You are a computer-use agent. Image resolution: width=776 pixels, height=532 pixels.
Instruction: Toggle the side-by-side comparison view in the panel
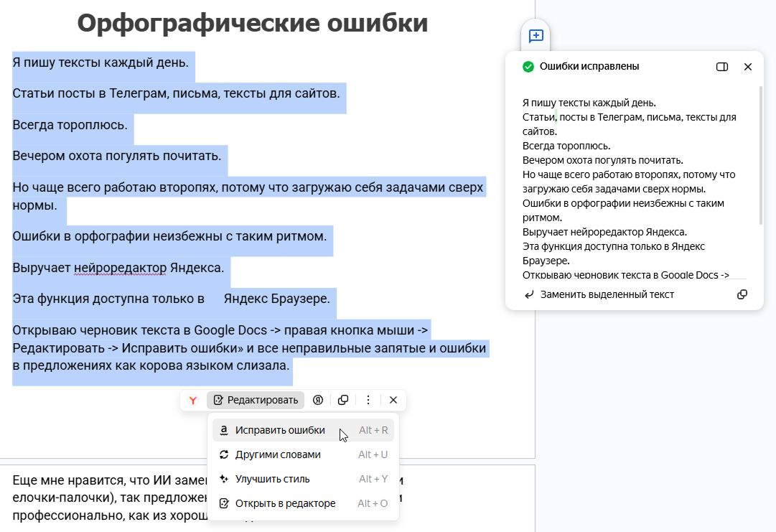pos(721,66)
